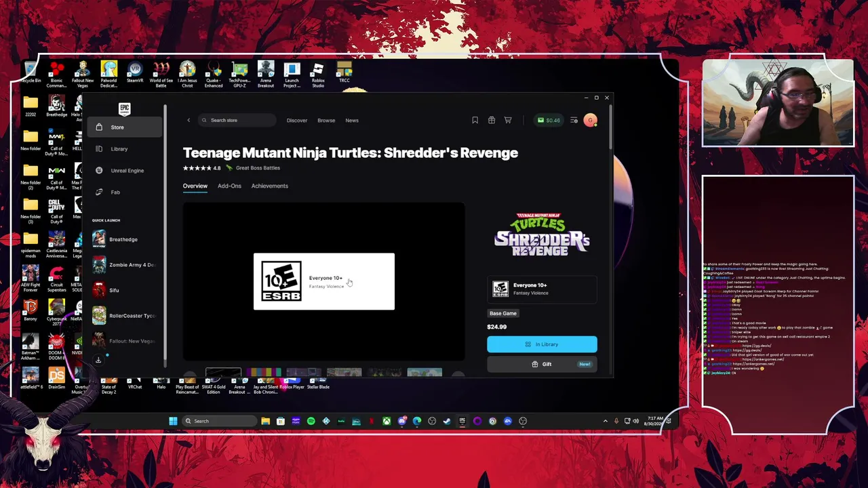Screen dimensions: 868x488
Task: Switch to the Overview tab
Action: point(195,186)
